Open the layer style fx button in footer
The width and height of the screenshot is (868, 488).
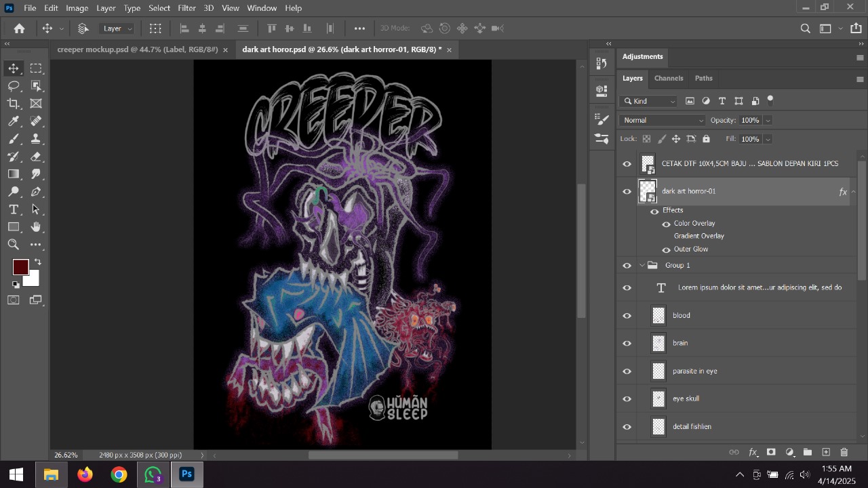753,452
